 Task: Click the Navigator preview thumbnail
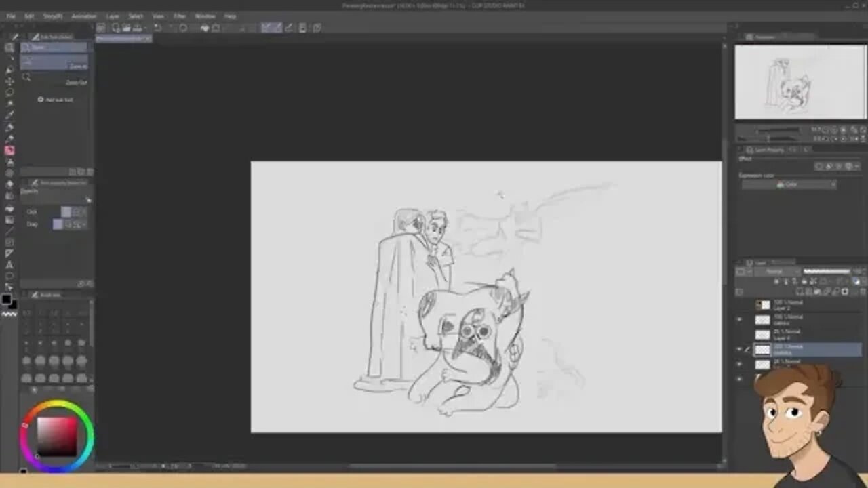point(800,82)
